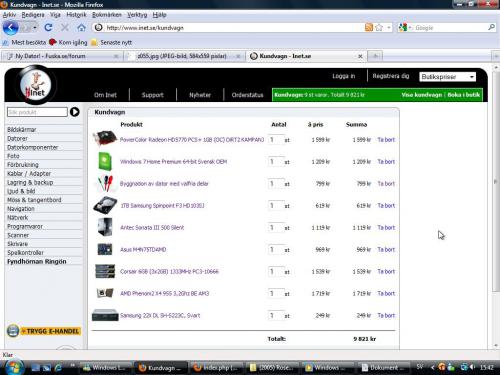Open the Windows 7 Home Premium thumbnail
Screen dimensions: 500x375
tap(105, 161)
